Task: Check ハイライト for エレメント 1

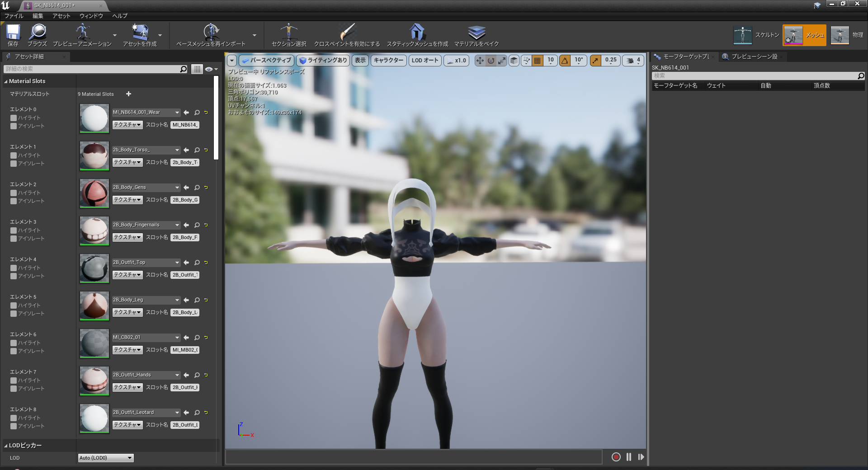Action: click(x=14, y=155)
